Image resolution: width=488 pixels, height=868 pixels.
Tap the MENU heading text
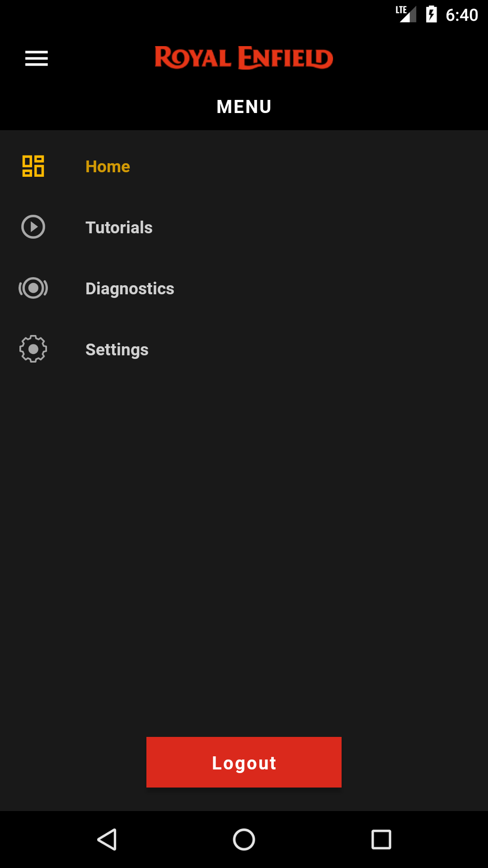pyautogui.click(x=244, y=107)
